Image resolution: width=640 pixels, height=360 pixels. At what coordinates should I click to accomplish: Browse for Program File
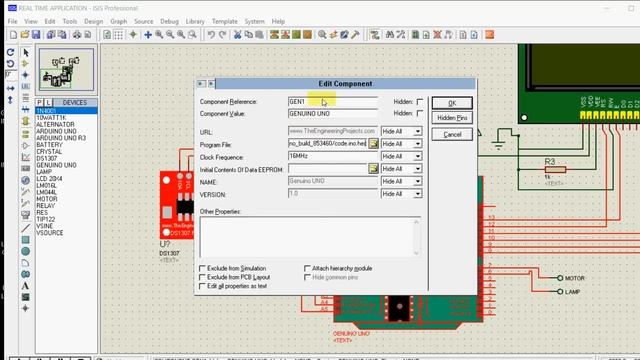coord(373,144)
